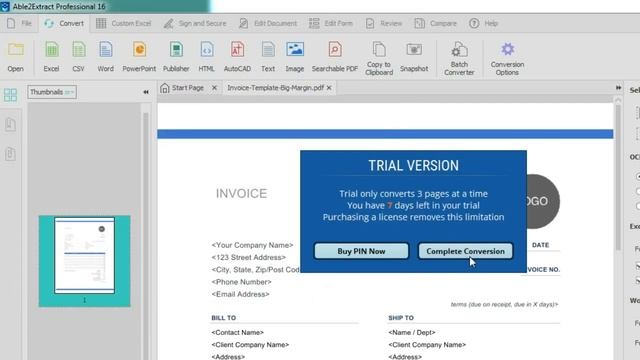
Task: Open Conversion Options gear
Action: pyautogui.click(x=507, y=58)
